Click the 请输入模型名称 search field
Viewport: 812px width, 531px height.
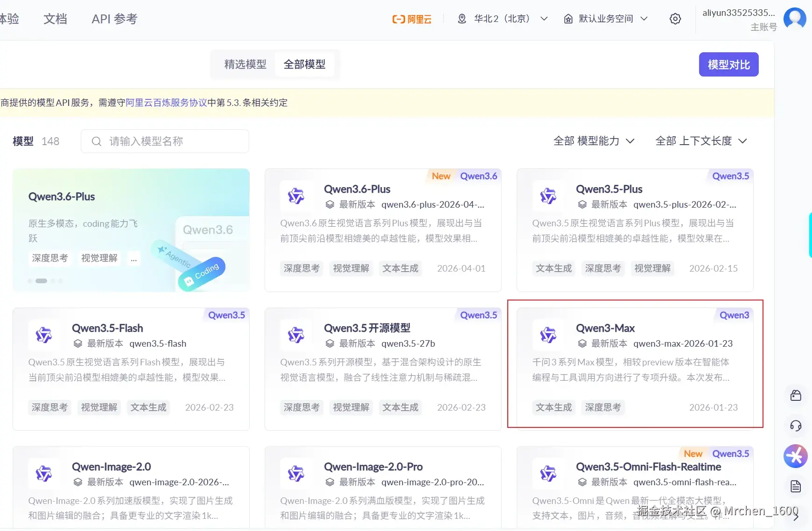165,141
